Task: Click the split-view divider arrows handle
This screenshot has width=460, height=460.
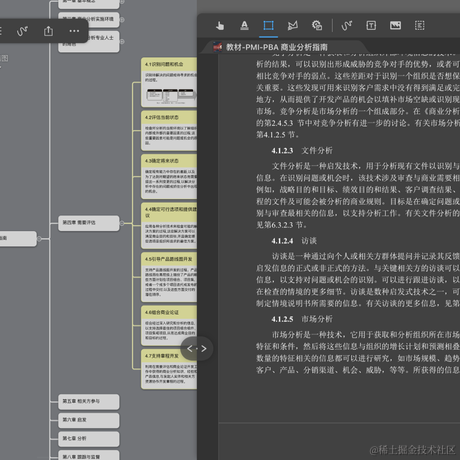Action: coord(197,349)
